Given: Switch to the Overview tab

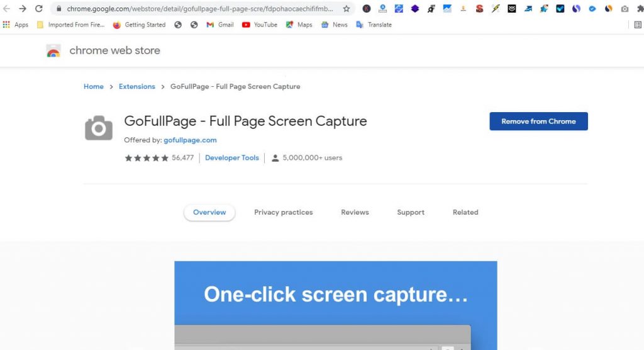Looking at the screenshot, I should click(209, 212).
